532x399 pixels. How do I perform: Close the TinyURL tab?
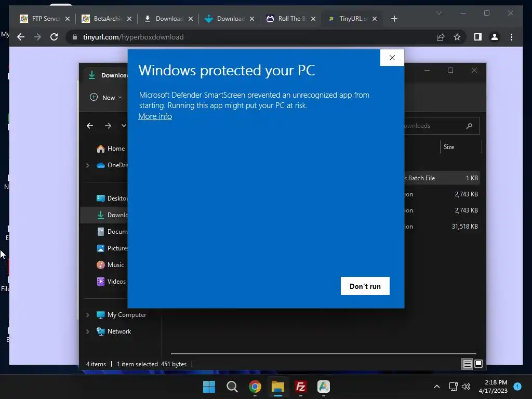pos(375,19)
